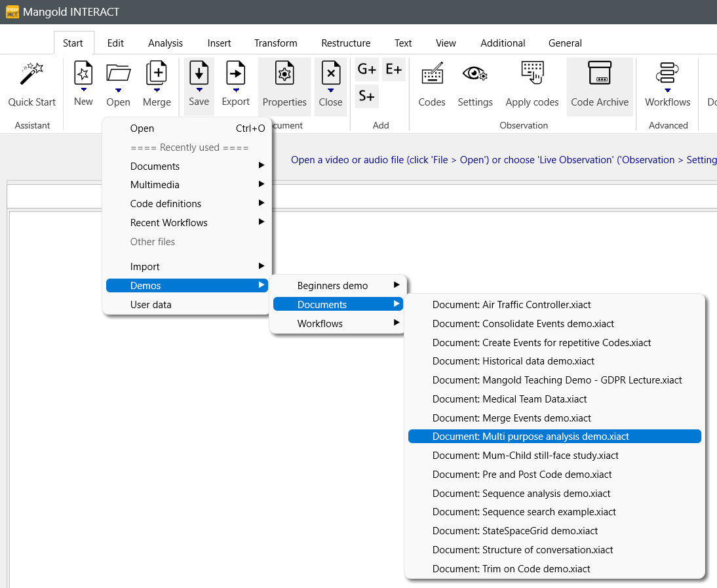Open the Transform ribbon tab
Image resolution: width=717 pixels, height=588 pixels.
point(276,43)
